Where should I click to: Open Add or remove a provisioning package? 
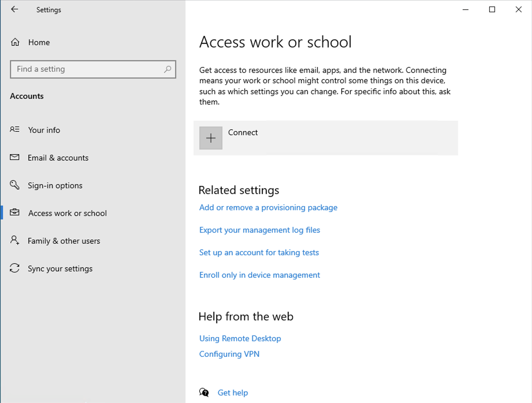click(268, 208)
